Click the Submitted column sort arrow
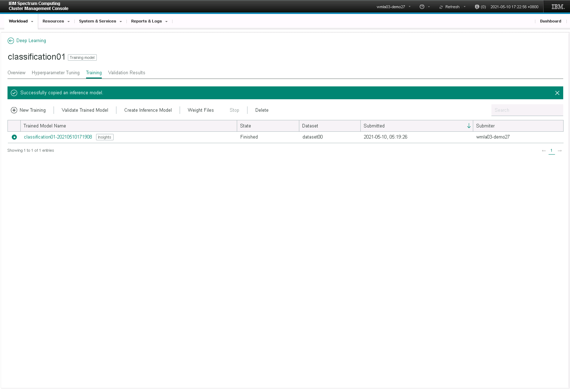 (469, 126)
